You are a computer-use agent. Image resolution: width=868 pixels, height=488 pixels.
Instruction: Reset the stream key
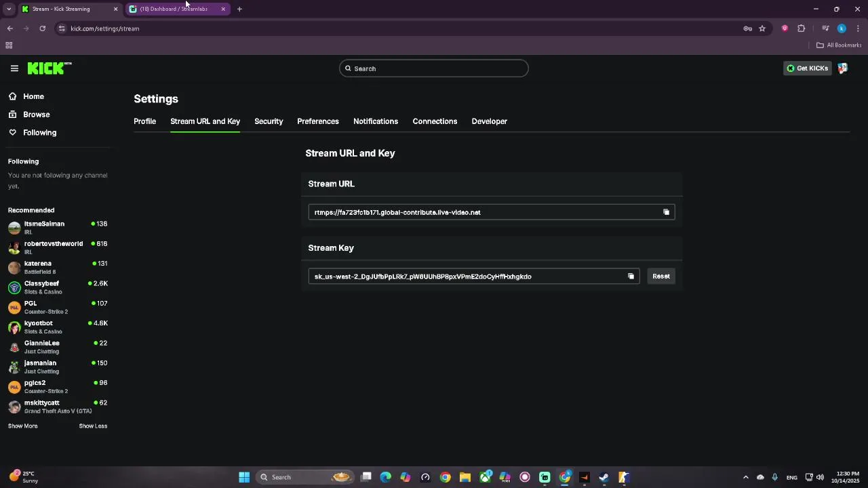pos(661,277)
